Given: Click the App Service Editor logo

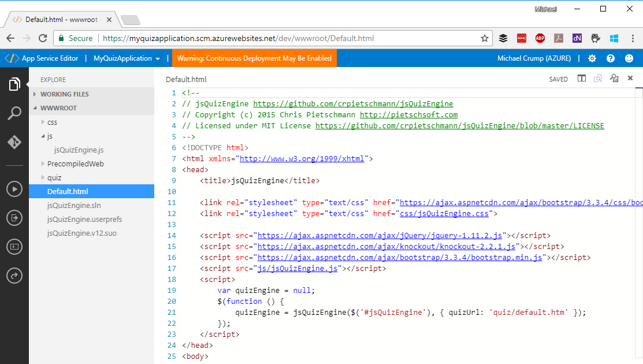Looking at the screenshot, I should pyautogui.click(x=12, y=58).
